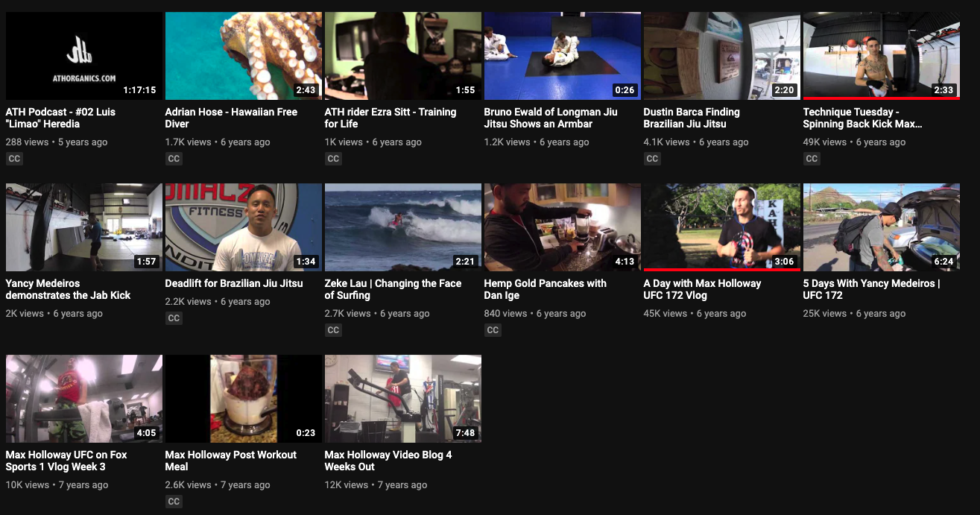Click '288 views • 5 years ago' text
This screenshot has height=515, width=980.
point(57,142)
